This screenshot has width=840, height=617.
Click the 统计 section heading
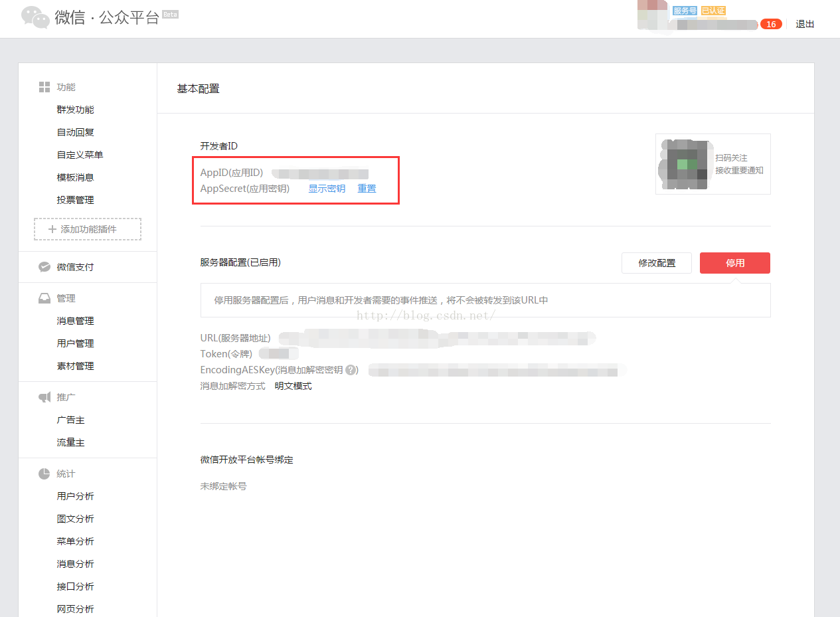point(66,474)
